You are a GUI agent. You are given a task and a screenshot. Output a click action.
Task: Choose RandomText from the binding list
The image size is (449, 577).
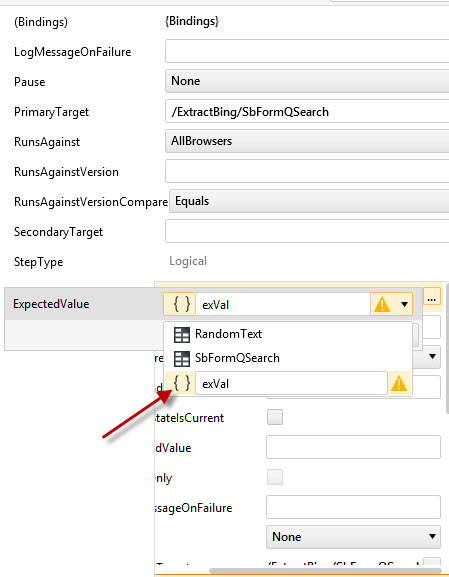point(228,334)
